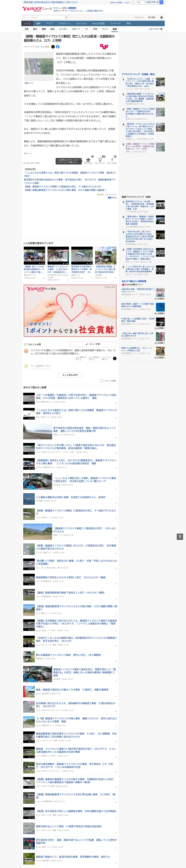This screenshot has height=868, width=186.
Task: Open the ヘルプ link in the header
Action: (127, 2)
